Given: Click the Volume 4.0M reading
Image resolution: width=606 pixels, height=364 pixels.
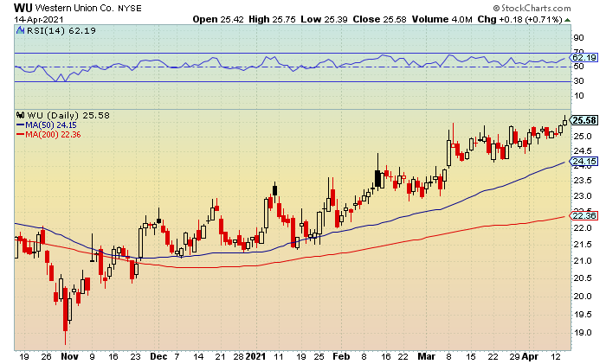Looking at the screenshot, I should coord(442,19).
